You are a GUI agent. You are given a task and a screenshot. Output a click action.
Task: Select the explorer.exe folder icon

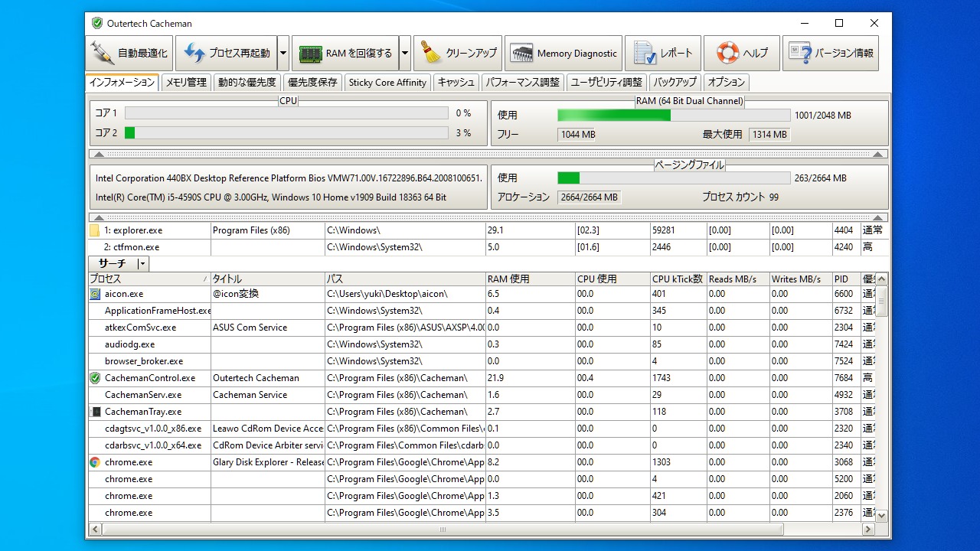pyautogui.click(x=95, y=230)
